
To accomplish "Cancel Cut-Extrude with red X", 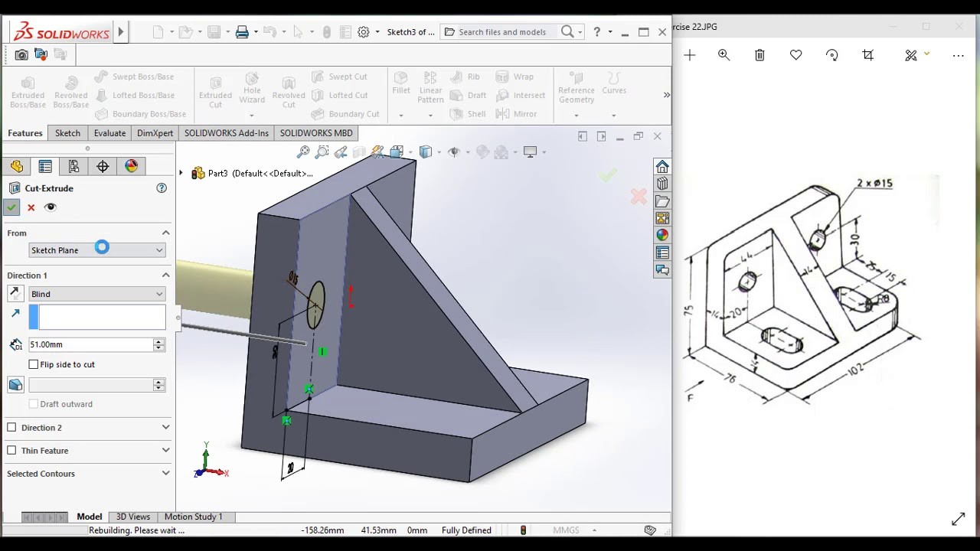I will (31, 207).
